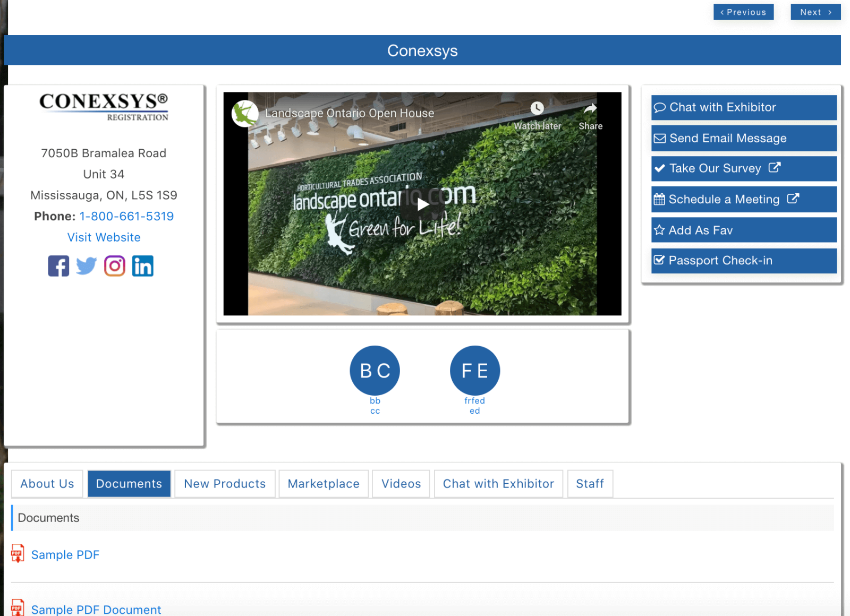The height and width of the screenshot is (616, 850).
Task: Click the PDF icon beside Sample PDF
Action: tap(18, 553)
